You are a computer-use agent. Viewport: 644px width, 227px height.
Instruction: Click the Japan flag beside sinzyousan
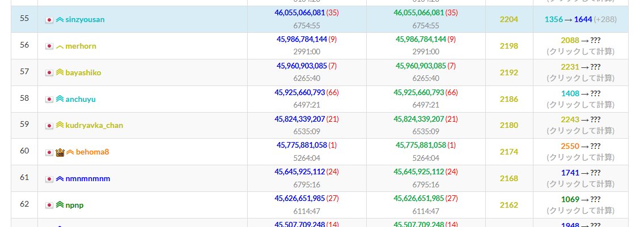pyautogui.click(x=49, y=20)
